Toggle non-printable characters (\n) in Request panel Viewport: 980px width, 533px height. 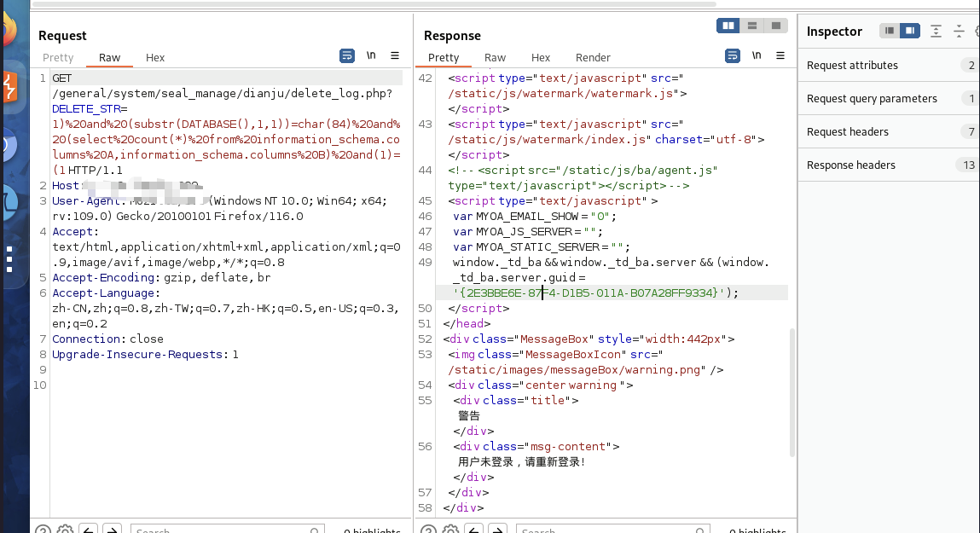point(371,55)
